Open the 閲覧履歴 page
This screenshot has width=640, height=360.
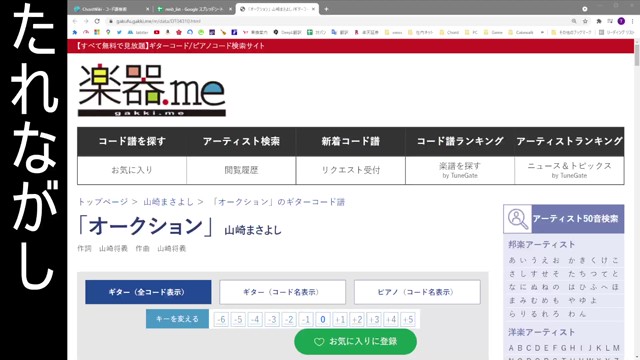coord(241,170)
